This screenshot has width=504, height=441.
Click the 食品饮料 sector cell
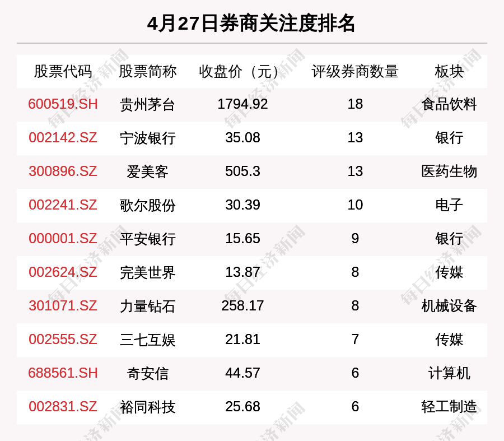(x=449, y=104)
